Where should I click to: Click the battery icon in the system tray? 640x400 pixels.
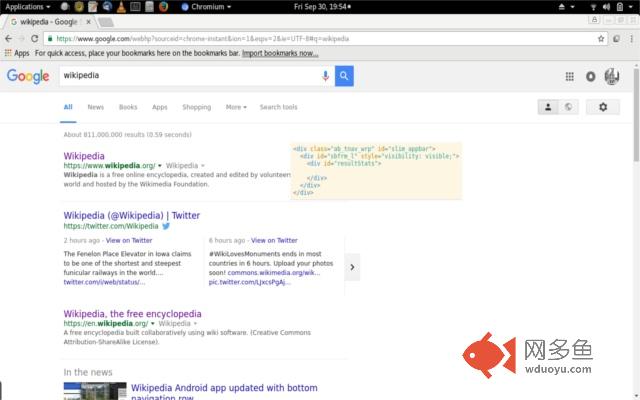[620, 7]
